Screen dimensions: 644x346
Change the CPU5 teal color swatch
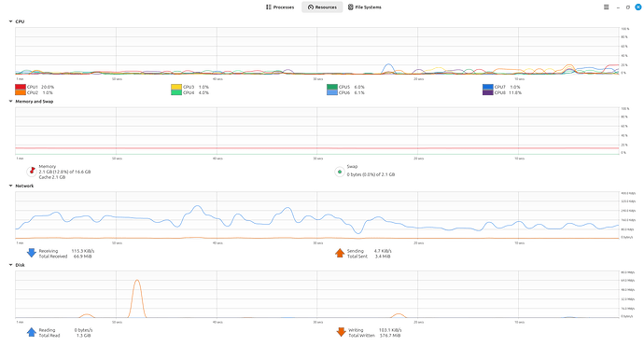332,87
